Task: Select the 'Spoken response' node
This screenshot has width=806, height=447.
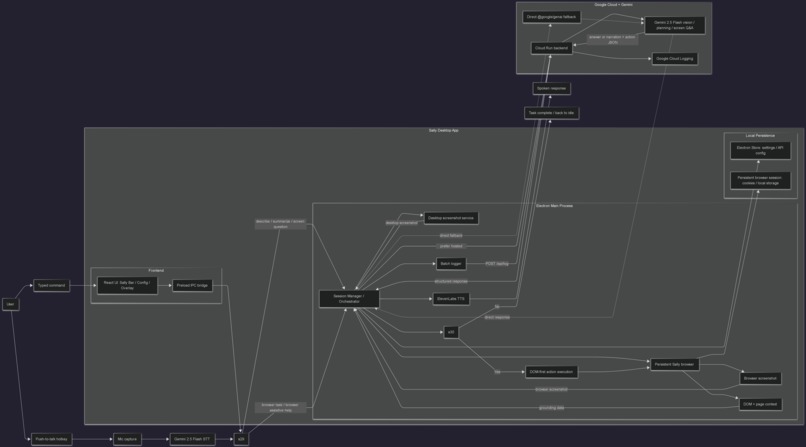Action: pos(552,88)
